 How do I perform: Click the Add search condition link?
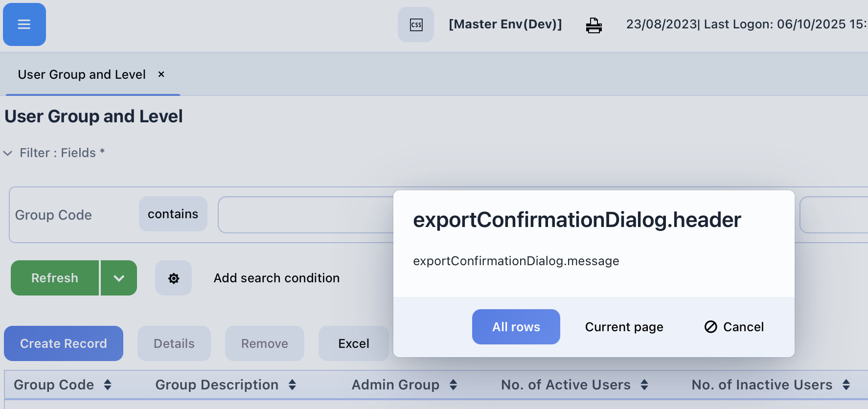tap(276, 278)
